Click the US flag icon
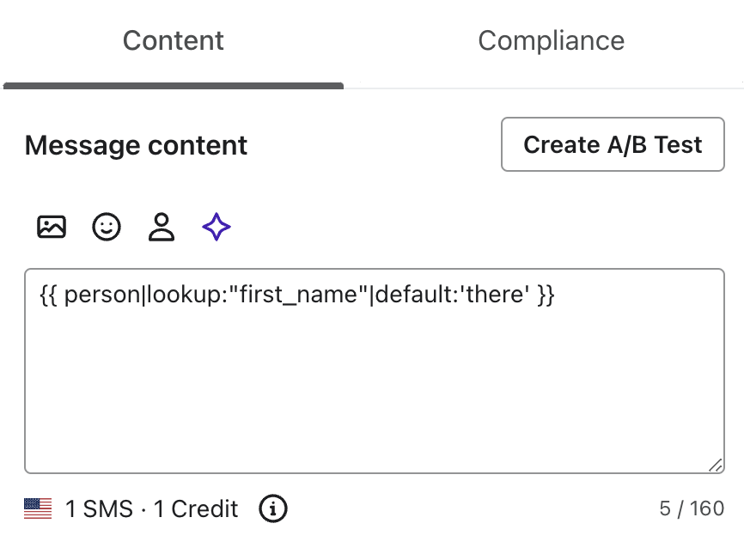The width and height of the screenshot is (744, 560). 36,508
